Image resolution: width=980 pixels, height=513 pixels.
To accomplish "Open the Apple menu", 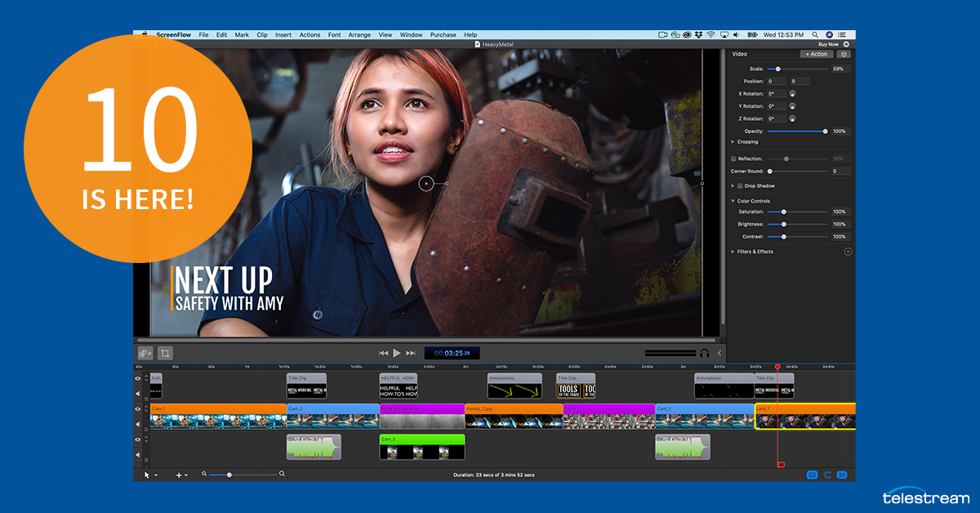I will (x=145, y=35).
